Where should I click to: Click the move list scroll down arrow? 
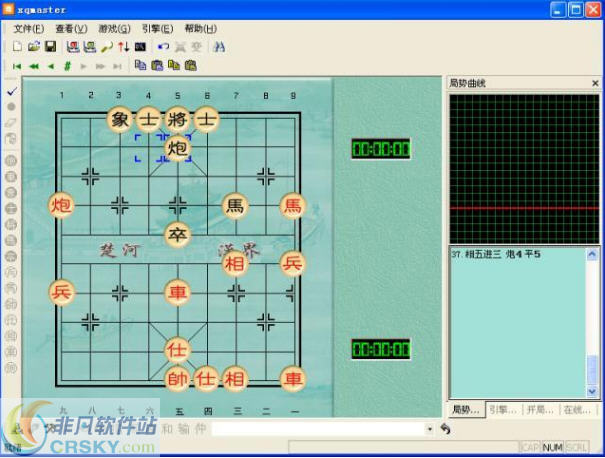(x=592, y=391)
